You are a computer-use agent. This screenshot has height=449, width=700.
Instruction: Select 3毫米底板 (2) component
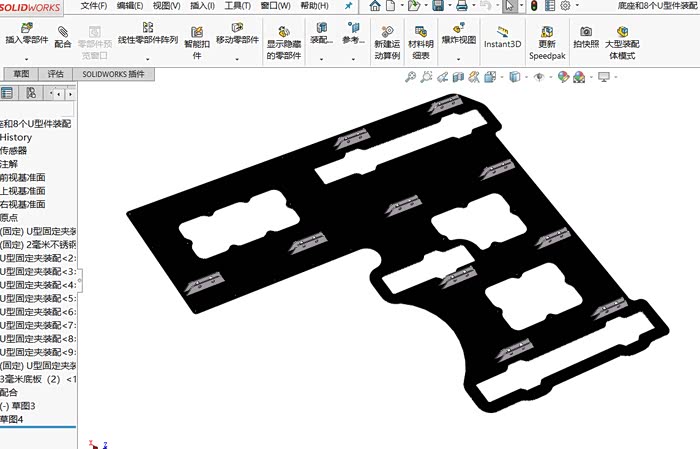coord(38,379)
